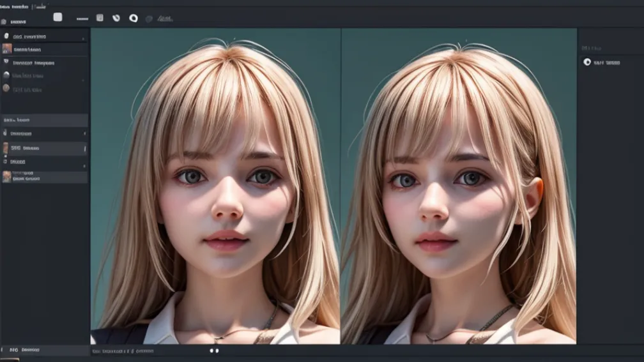Click the gray section header bar in the sidebar
The width and height of the screenshot is (644, 362).
click(44, 120)
